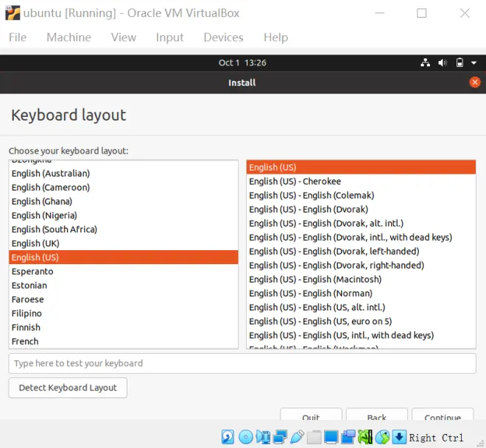Click the hard disk activity indicator icon
Viewport: 486px width, 448px height.
pos(228,437)
